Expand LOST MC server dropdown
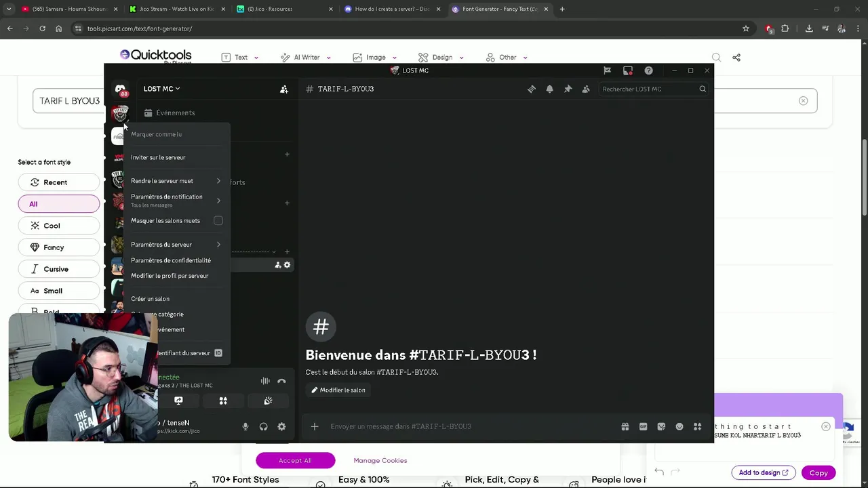This screenshot has width=868, height=488. (162, 89)
